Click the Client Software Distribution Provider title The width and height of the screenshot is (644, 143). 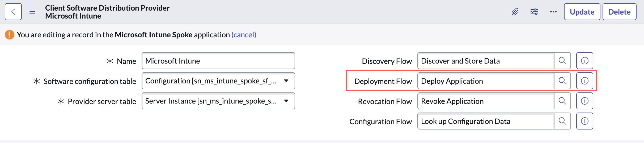[x=107, y=8]
